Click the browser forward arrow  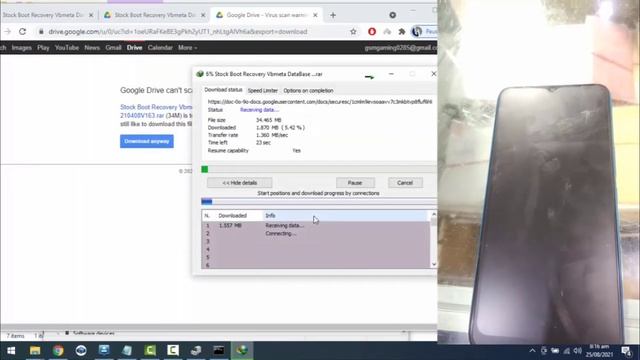click(7, 31)
